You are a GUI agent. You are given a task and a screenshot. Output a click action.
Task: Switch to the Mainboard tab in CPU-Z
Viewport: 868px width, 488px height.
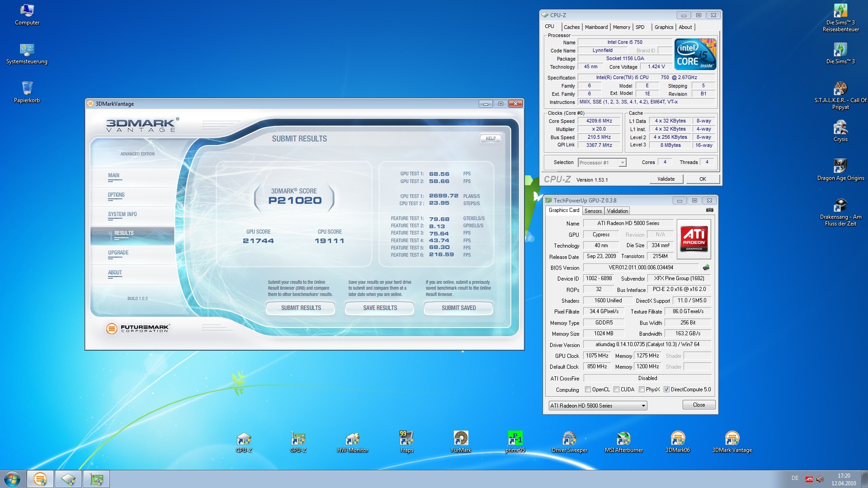pyautogui.click(x=596, y=27)
